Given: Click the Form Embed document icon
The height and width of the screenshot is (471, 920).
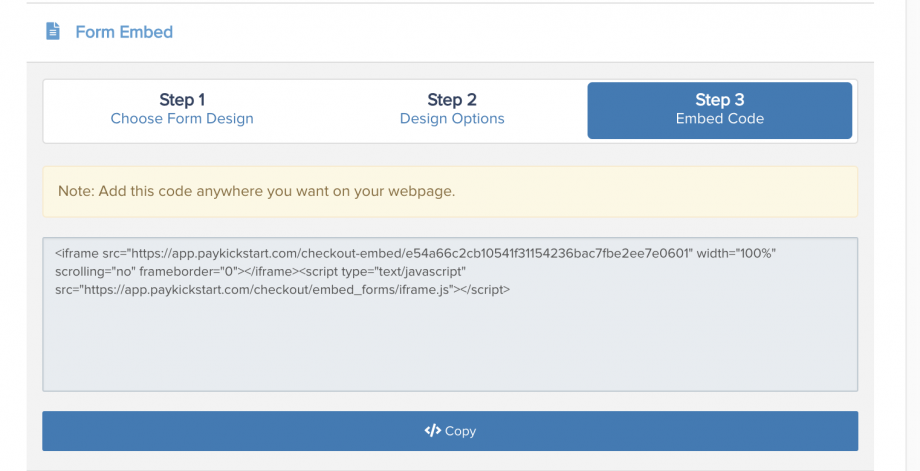Looking at the screenshot, I should tap(53, 31).
